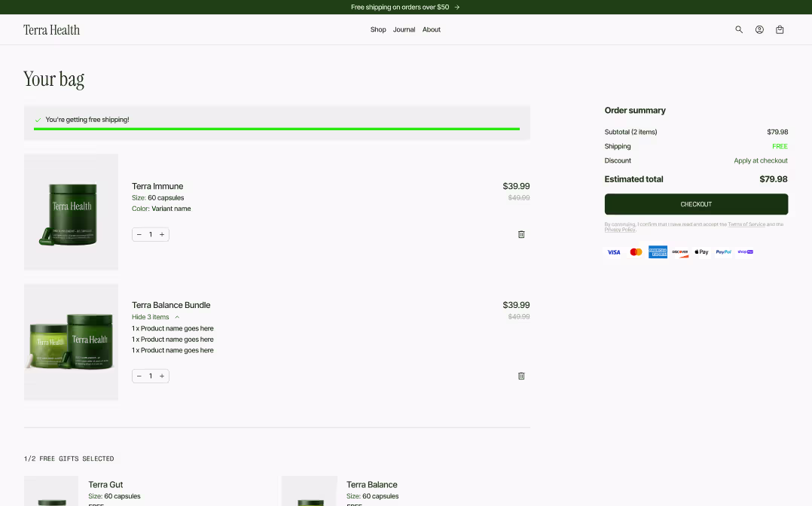Click the green free shipping checkmark
The height and width of the screenshot is (506, 812).
click(38, 119)
